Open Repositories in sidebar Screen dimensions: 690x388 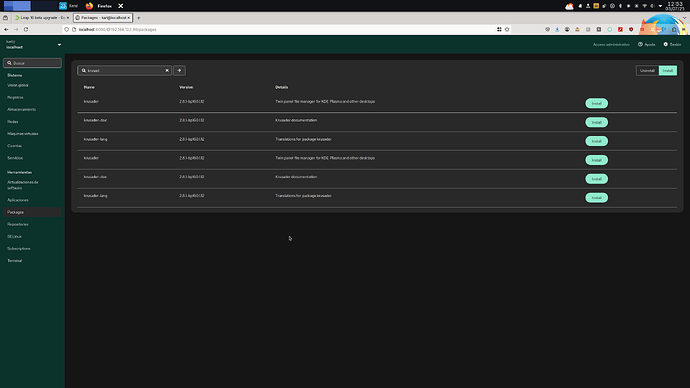(18, 224)
